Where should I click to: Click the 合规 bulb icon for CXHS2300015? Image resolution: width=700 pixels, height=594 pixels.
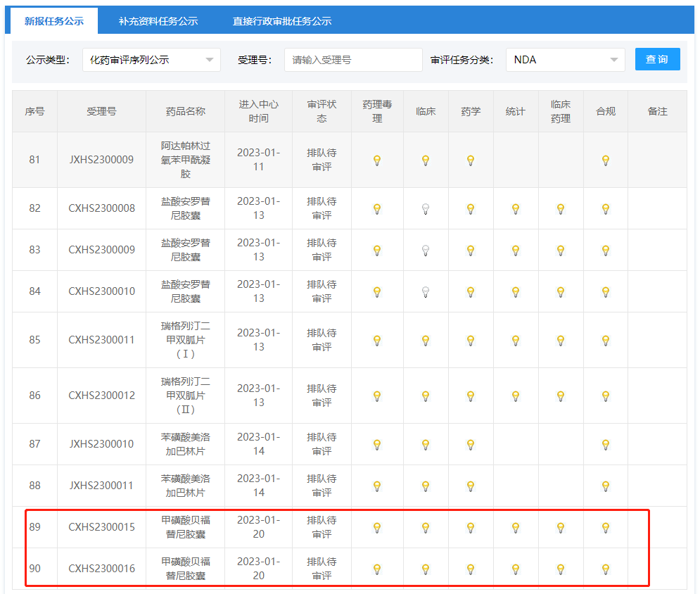tap(605, 528)
